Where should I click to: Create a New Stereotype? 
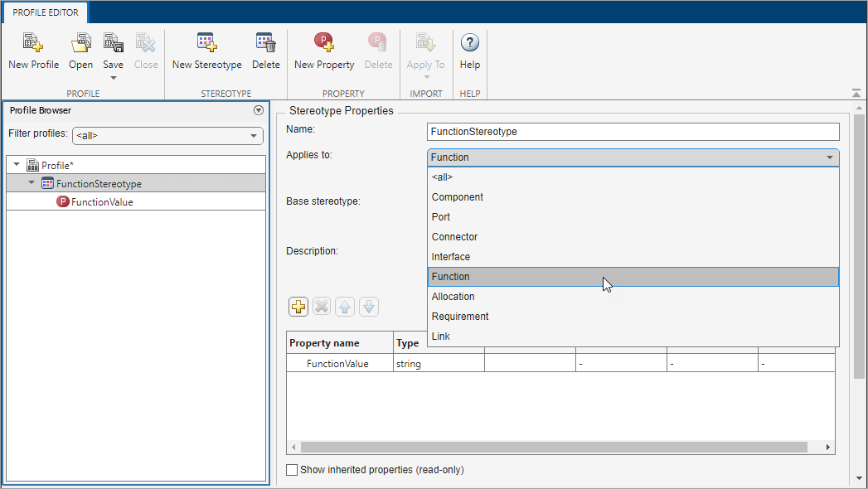[206, 50]
